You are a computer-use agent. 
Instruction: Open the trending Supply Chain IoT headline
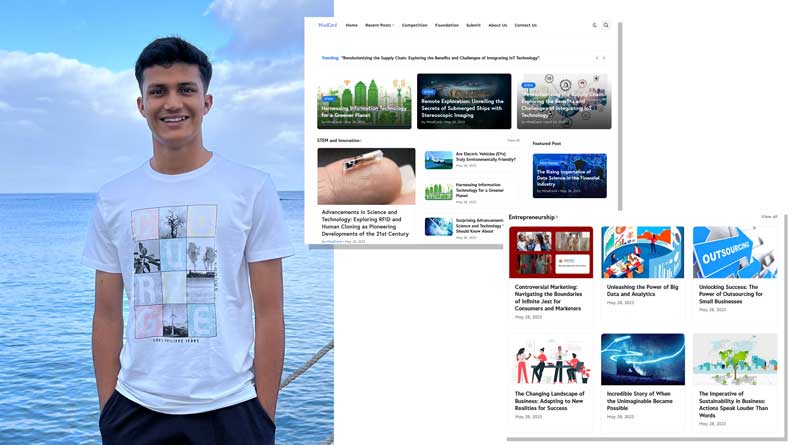440,58
